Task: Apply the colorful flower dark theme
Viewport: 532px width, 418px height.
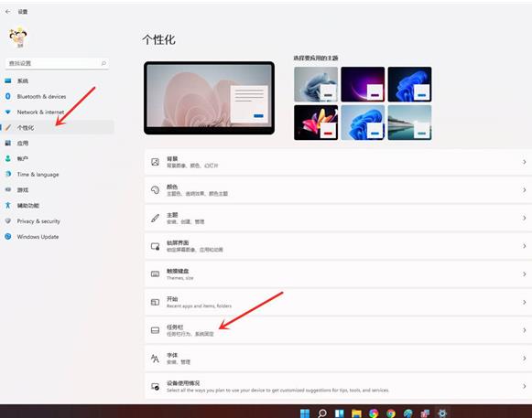Action: pos(316,123)
